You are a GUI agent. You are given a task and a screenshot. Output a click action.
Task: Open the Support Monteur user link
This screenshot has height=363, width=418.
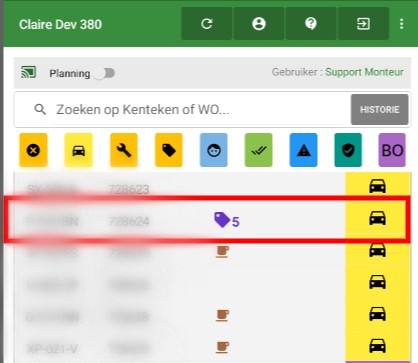tap(364, 72)
